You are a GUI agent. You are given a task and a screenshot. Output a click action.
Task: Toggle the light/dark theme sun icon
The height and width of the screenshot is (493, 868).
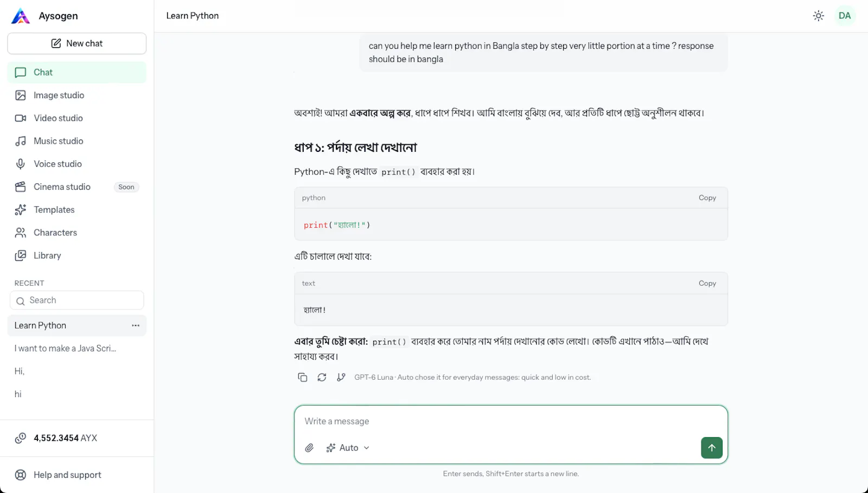819,16
